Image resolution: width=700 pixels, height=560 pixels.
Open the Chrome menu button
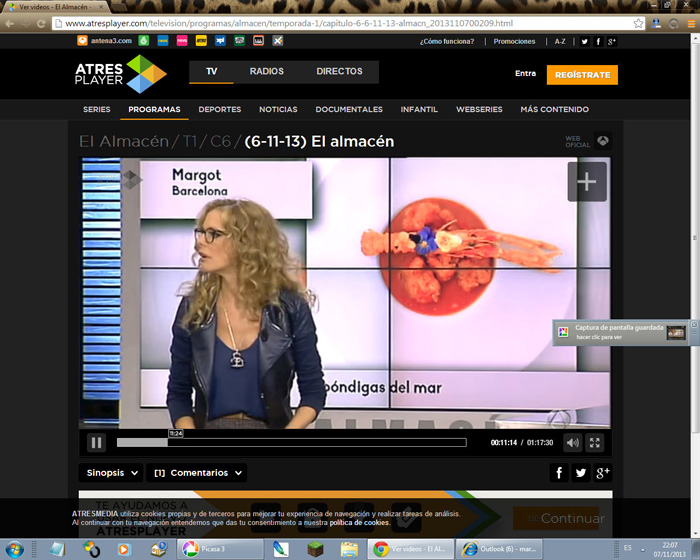691,24
